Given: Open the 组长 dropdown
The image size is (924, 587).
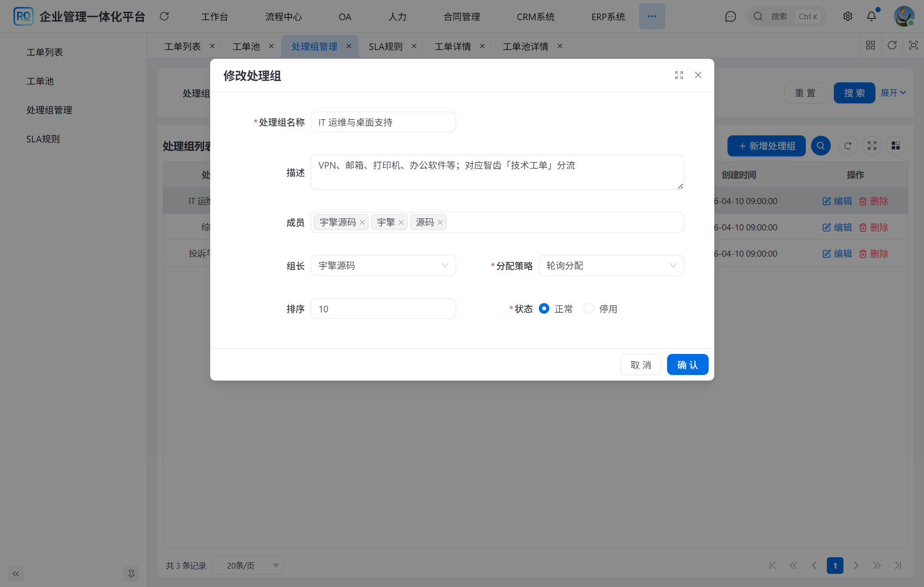Looking at the screenshot, I should (x=383, y=265).
